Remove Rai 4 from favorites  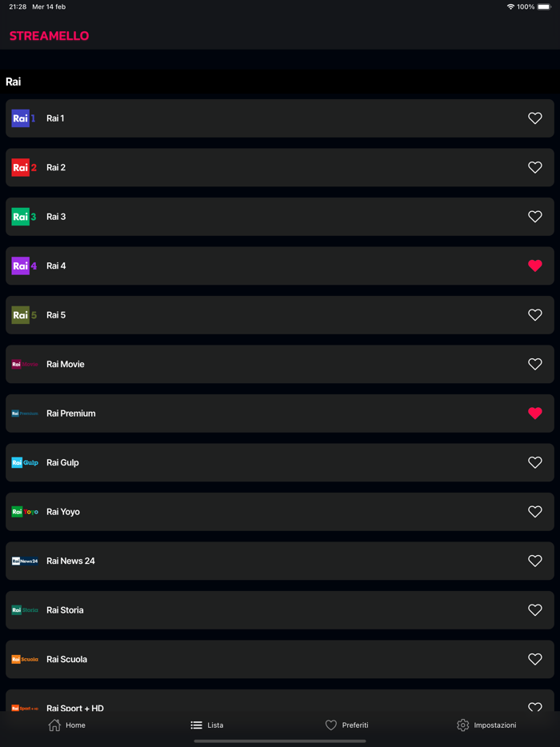click(534, 266)
